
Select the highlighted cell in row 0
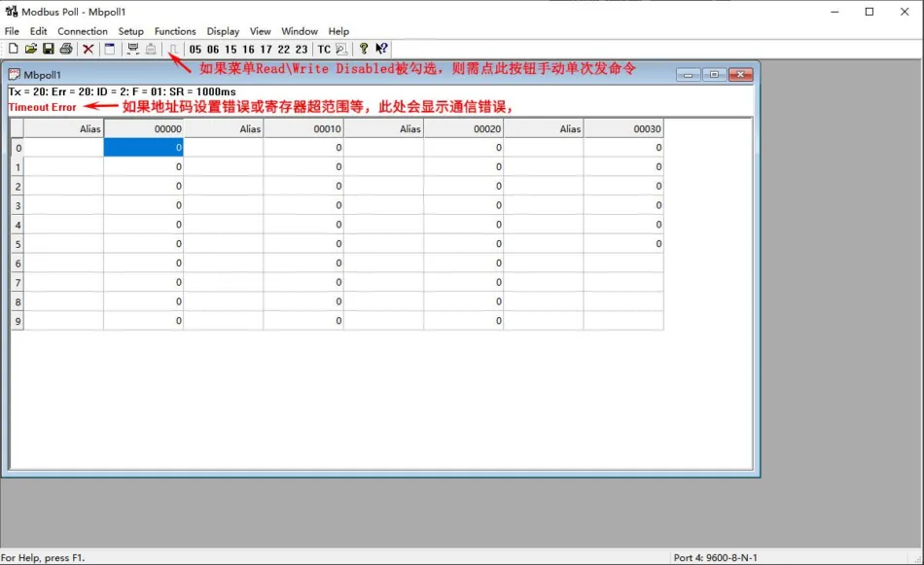144,147
